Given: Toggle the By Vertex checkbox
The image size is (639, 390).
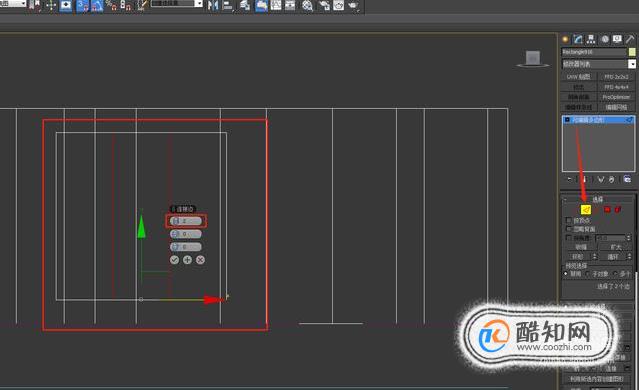Looking at the screenshot, I should pos(568,220).
